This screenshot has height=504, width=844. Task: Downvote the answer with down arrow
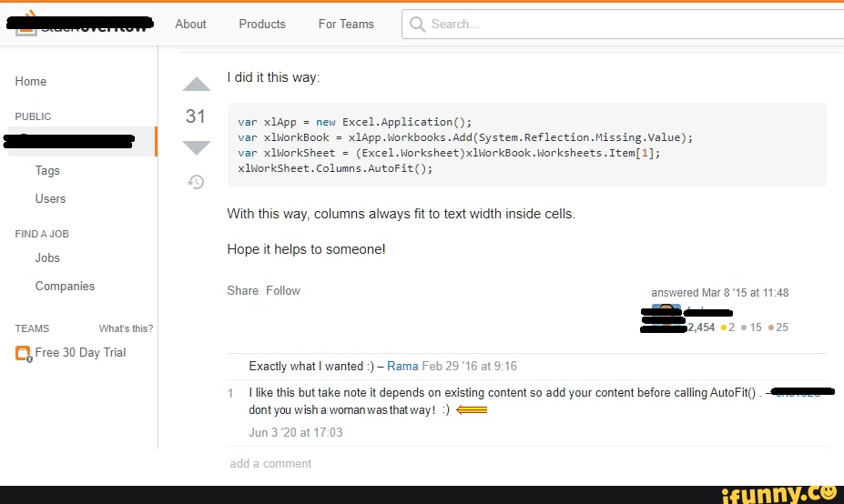pos(197,147)
